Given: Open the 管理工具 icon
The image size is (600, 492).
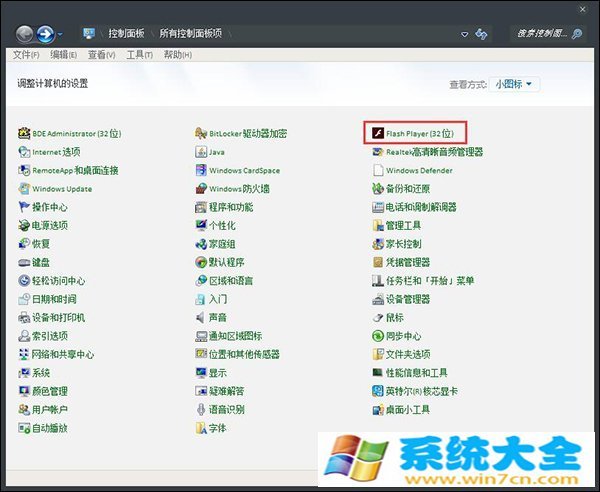Looking at the screenshot, I should coord(378,225).
